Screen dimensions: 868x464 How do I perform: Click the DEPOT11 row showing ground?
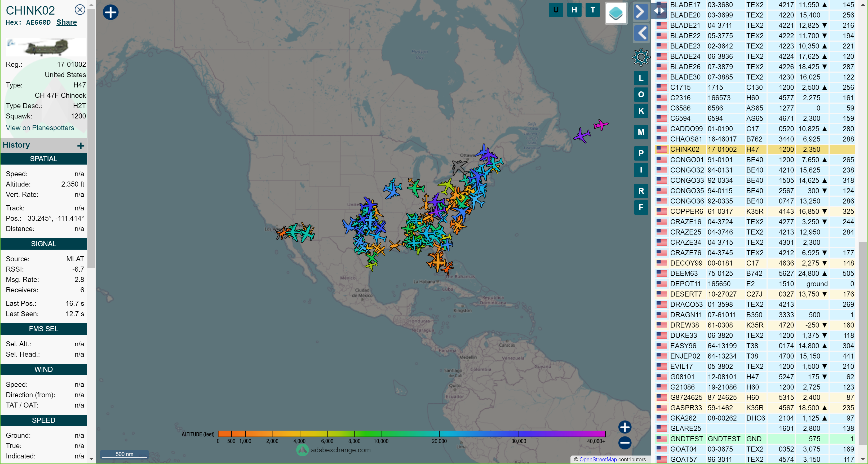tap(755, 284)
